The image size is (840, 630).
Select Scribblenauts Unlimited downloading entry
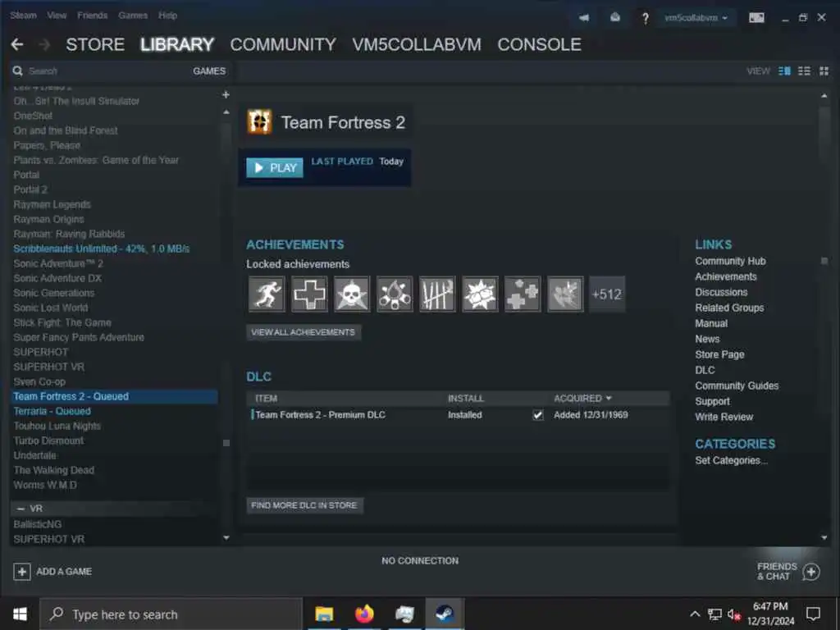[101, 249]
